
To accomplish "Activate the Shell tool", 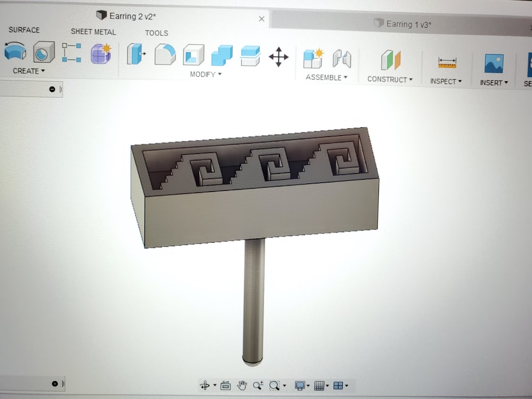I will tap(194, 55).
